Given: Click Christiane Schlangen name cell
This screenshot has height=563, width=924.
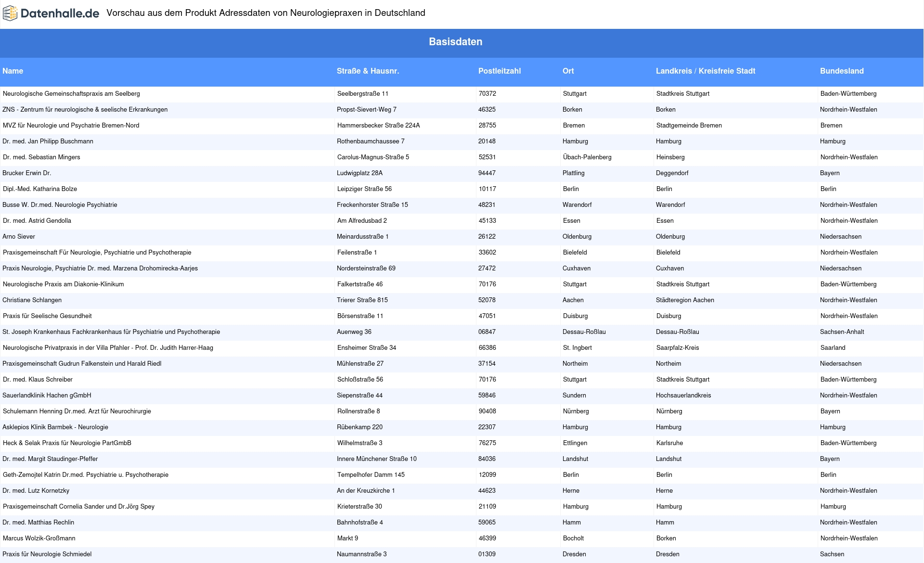Looking at the screenshot, I should (x=32, y=300).
